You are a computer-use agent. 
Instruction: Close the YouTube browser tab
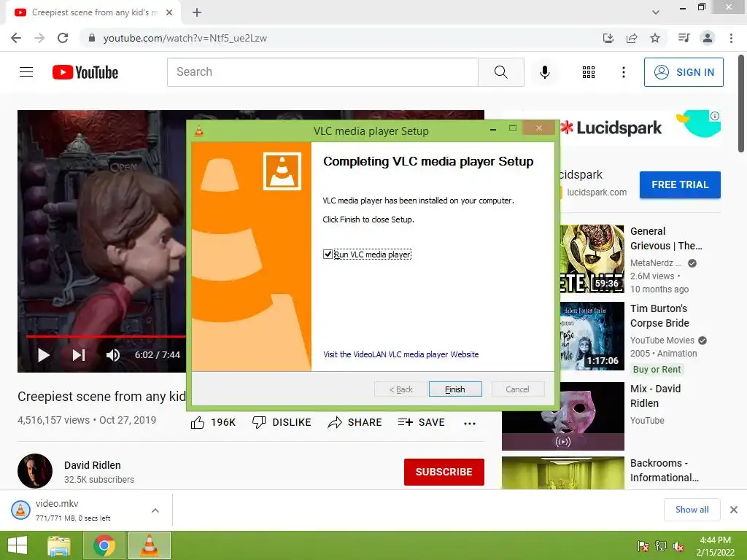[169, 12]
